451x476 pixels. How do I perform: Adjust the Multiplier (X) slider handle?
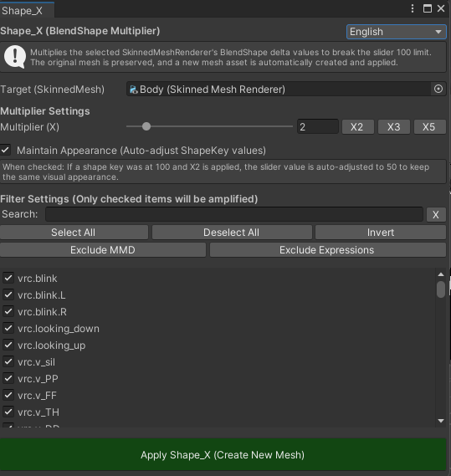click(x=146, y=126)
